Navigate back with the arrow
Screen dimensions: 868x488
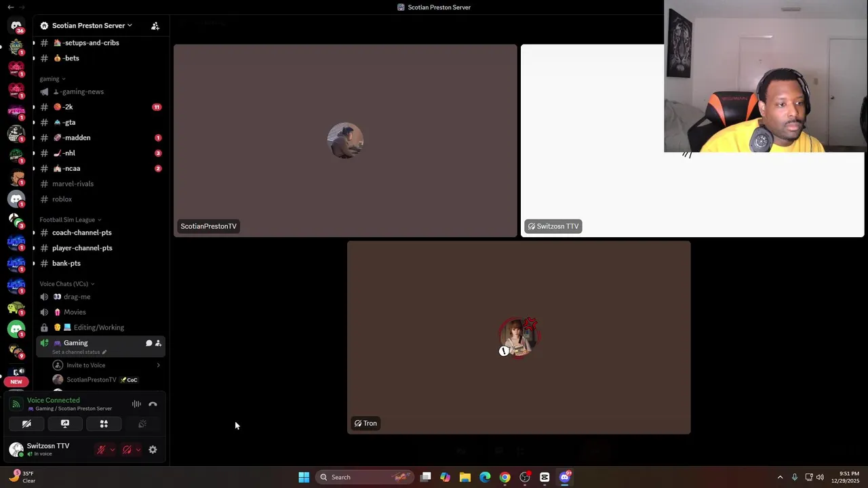pyautogui.click(x=10, y=7)
